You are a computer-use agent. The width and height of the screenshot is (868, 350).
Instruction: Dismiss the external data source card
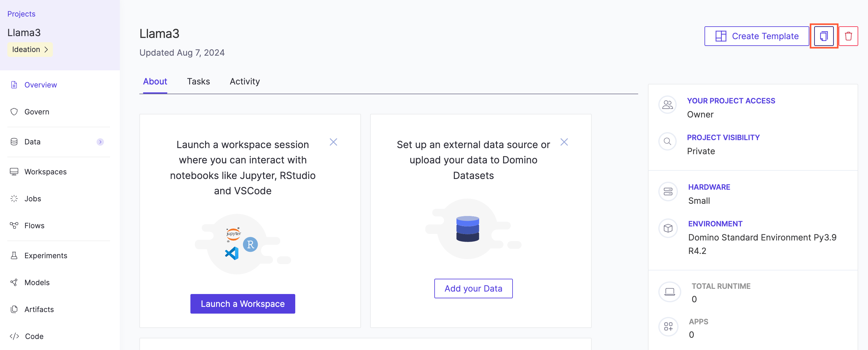(x=564, y=142)
